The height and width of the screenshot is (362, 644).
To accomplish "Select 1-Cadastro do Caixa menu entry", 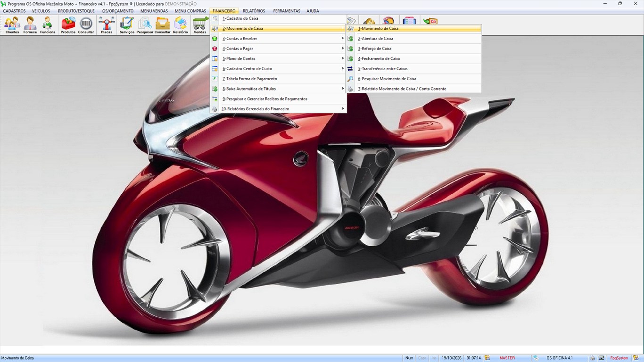I will [278, 18].
